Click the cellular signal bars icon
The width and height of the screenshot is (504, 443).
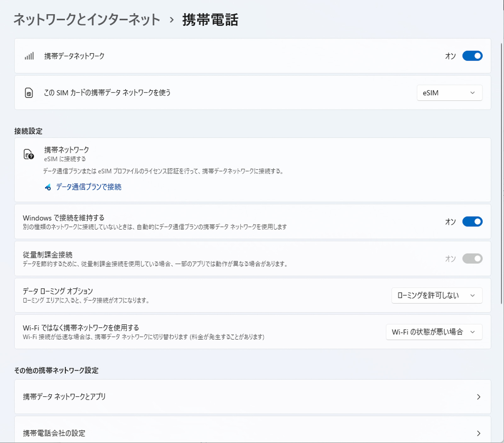tap(29, 56)
